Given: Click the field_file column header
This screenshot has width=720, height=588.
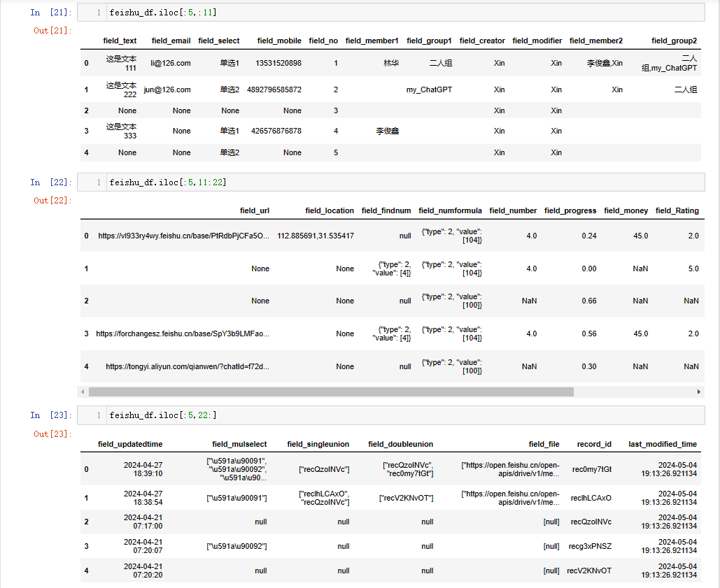Looking at the screenshot, I should coord(544,443).
